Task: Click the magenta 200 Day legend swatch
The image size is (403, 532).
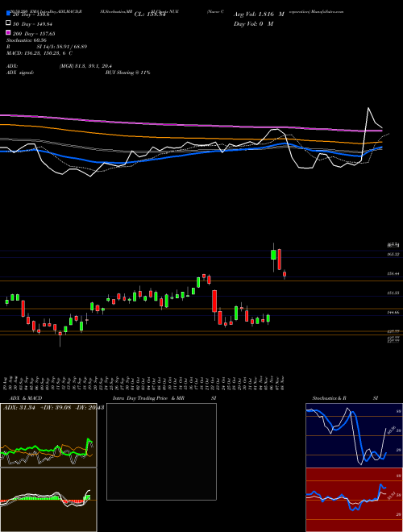Action: [8, 32]
